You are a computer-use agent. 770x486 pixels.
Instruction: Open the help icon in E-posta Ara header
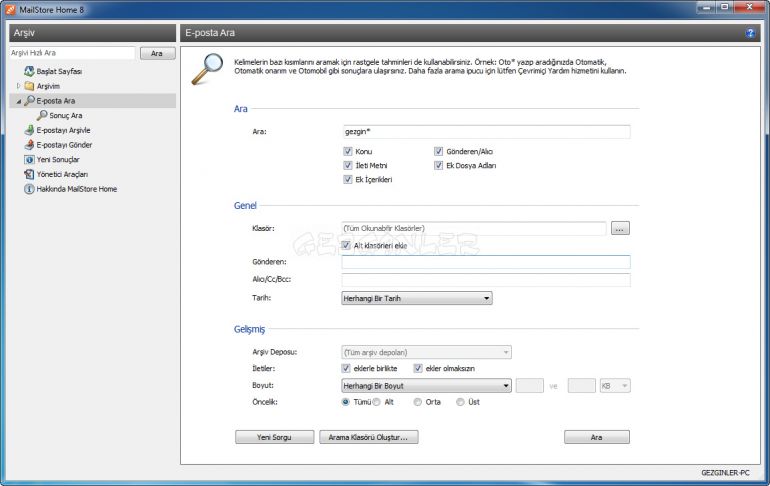(750, 33)
